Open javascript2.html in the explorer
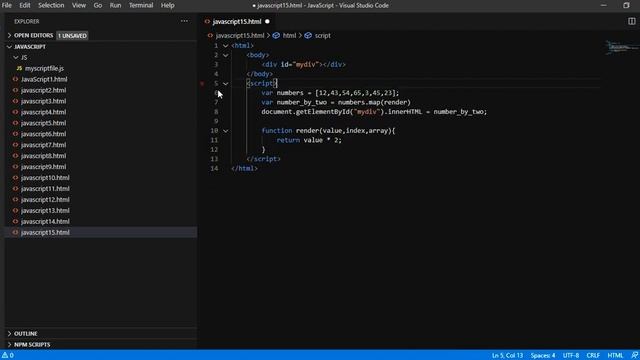The width and height of the screenshot is (640, 360). click(x=43, y=90)
